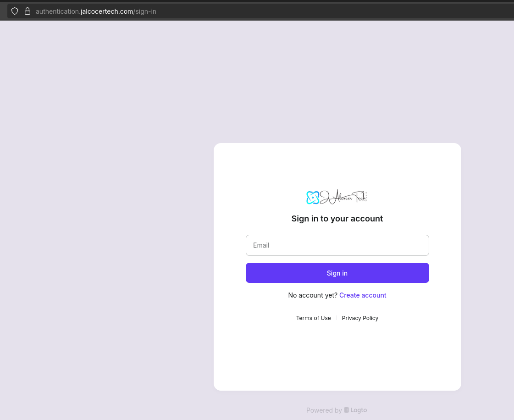Screen dimensions: 514x420
Task: Open the Create account link
Action: [363, 295]
